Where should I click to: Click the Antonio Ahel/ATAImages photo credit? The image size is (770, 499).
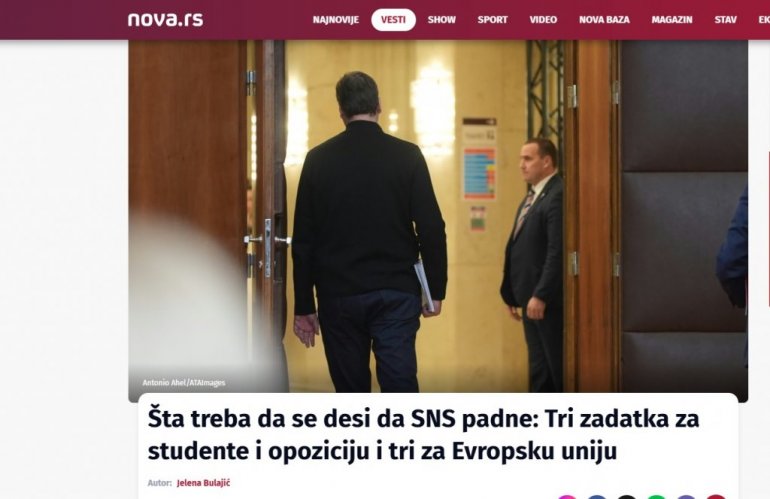point(184,383)
